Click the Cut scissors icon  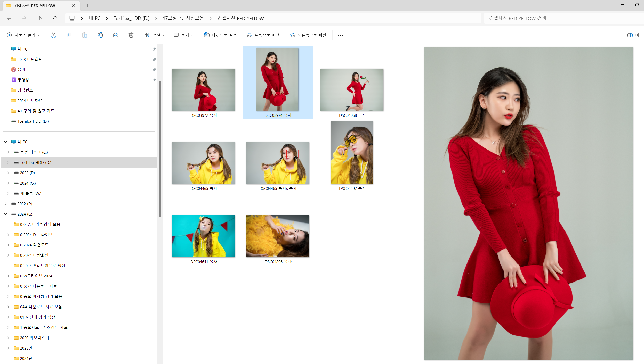[x=53, y=35]
